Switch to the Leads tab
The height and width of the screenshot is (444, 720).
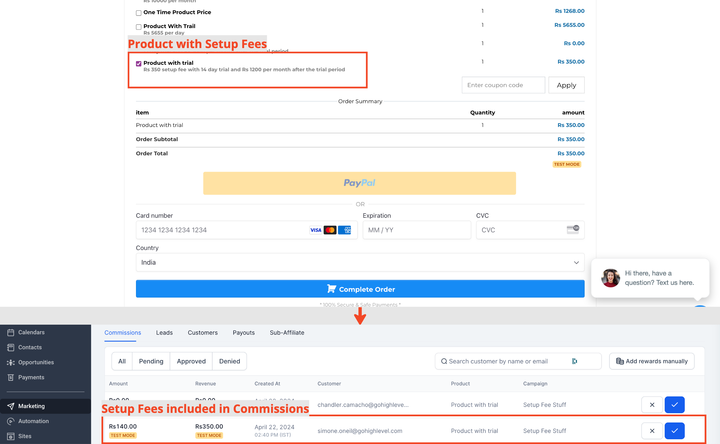point(164,332)
